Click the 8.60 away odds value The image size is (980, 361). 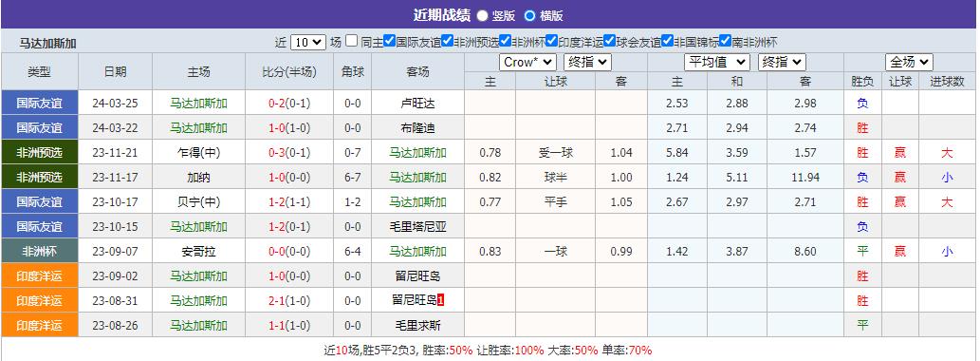tap(805, 252)
